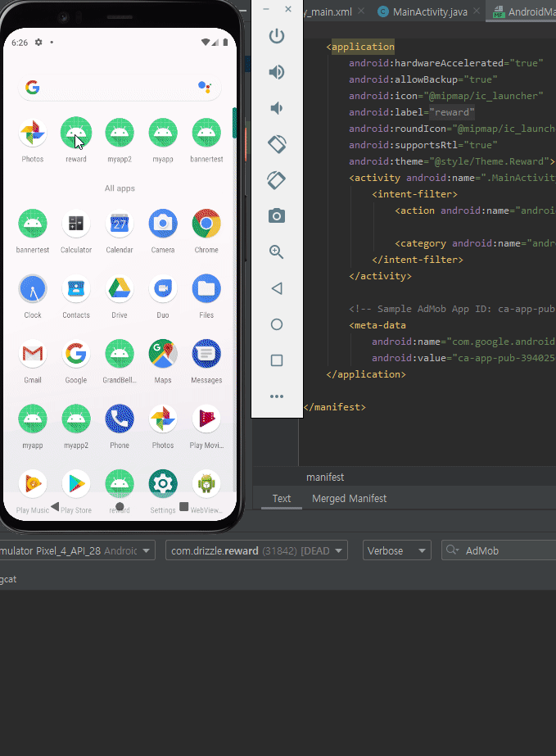Open the Files app
Viewport: 556px width, 756px height.
(206, 289)
